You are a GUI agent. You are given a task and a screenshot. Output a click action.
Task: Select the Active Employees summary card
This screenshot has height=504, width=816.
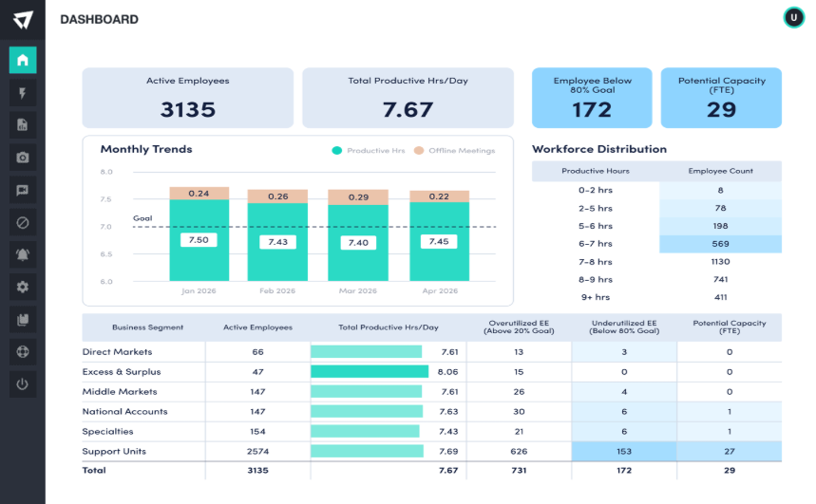(x=188, y=98)
